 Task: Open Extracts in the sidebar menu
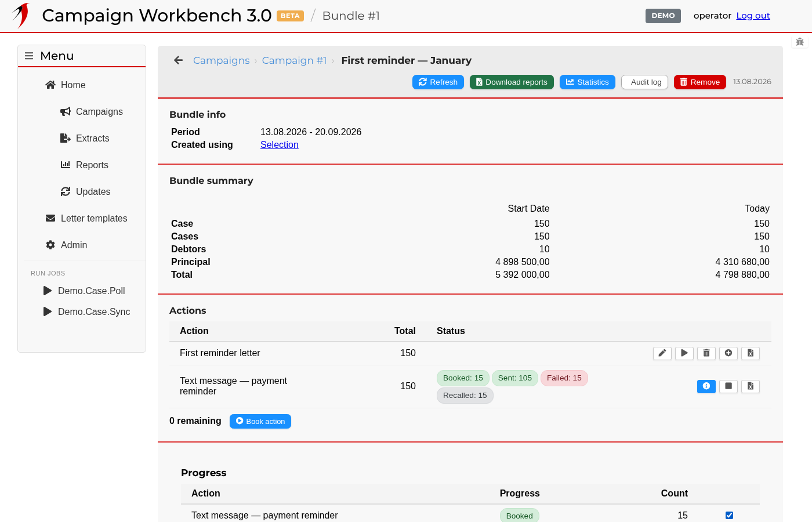point(85,138)
